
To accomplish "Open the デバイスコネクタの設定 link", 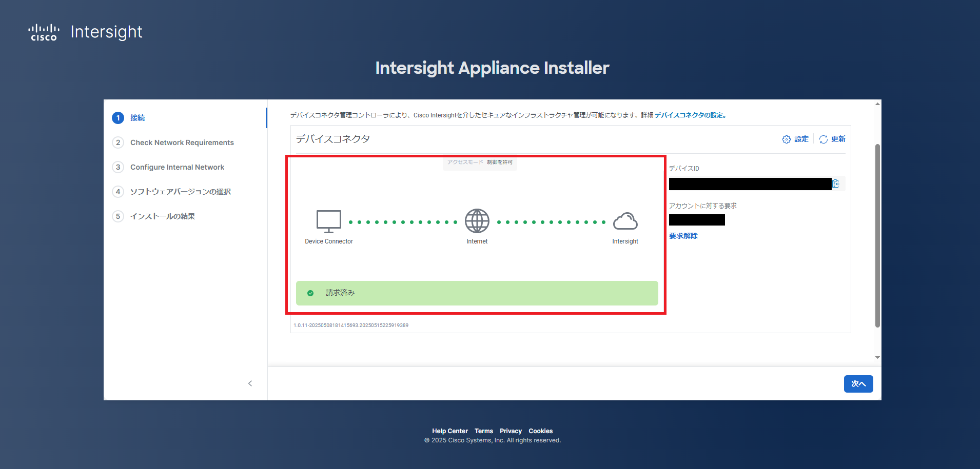I will click(x=690, y=115).
